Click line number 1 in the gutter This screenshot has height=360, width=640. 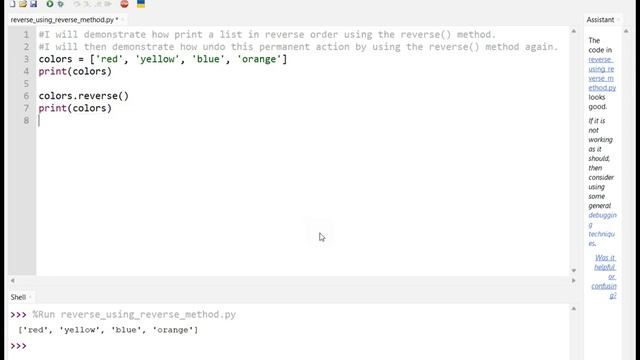pyautogui.click(x=27, y=35)
